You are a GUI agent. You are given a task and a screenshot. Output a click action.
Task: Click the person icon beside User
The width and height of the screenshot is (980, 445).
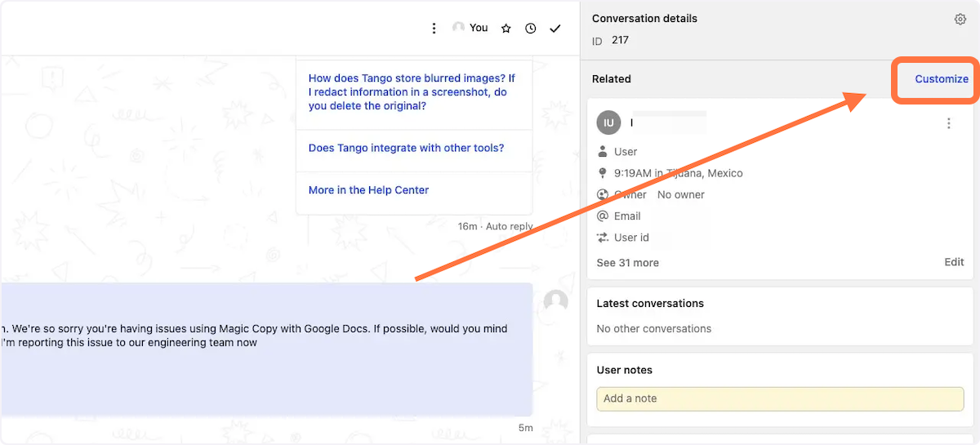point(603,152)
